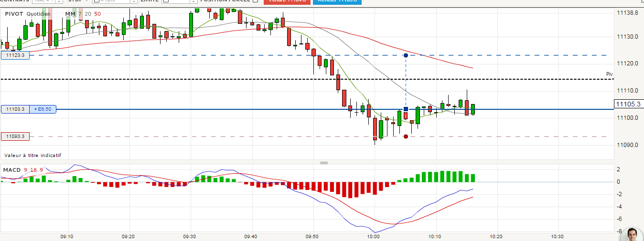This screenshot has width=644, height=241.
Task: Click the current price tag 11105.3
Action: [629, 104]
